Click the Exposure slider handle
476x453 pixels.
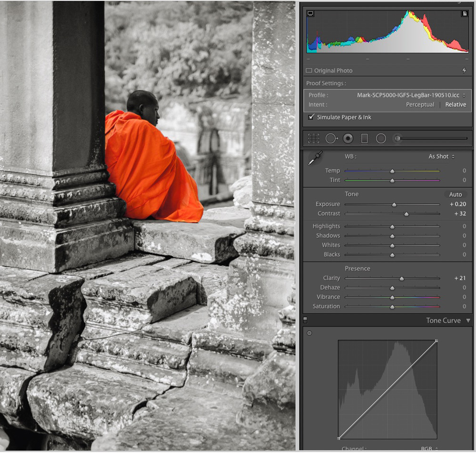[x=394, y=204]
